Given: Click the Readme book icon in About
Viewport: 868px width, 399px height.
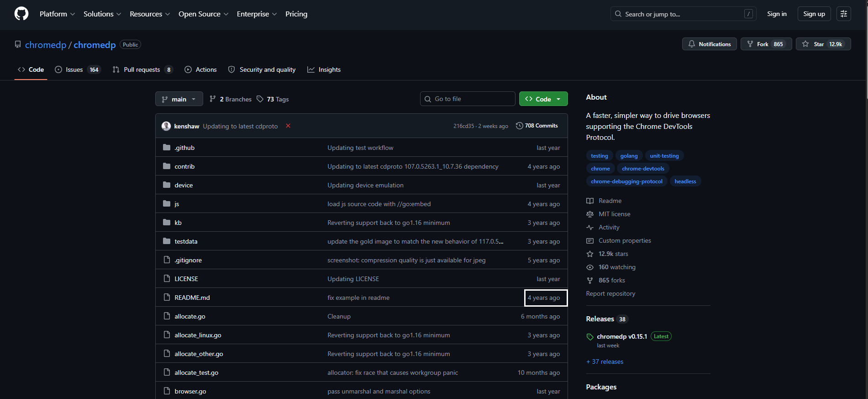Looking at the screenshot, I should pos(590,201).
